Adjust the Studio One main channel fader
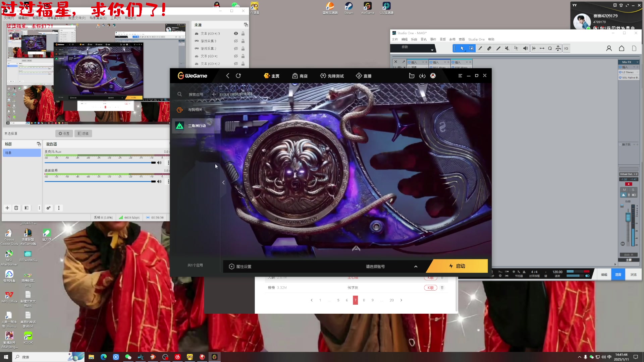This screenshot has width=644, height=362. 628,217
